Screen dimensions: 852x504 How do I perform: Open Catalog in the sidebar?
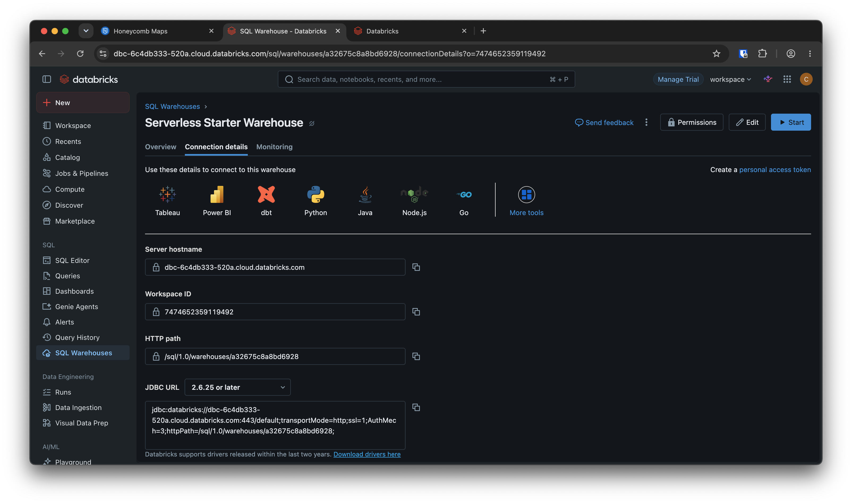click(x=83, y=157)
